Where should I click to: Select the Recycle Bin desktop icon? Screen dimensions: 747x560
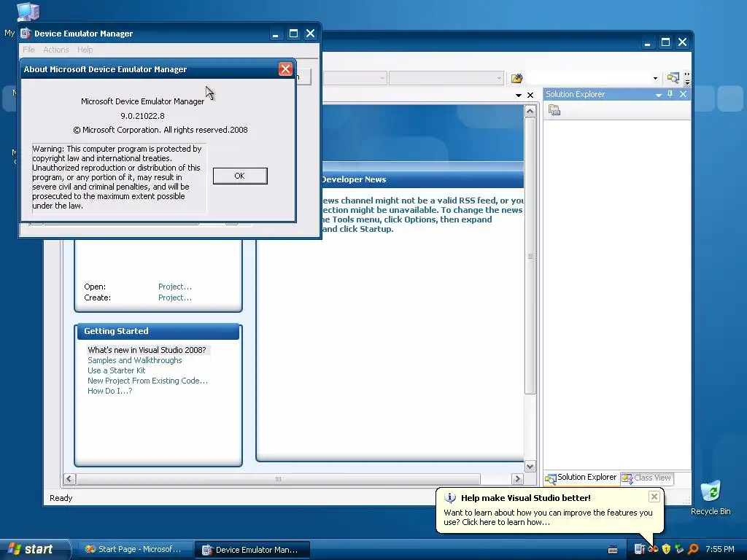pyautogui.click(x=711, y=498)
